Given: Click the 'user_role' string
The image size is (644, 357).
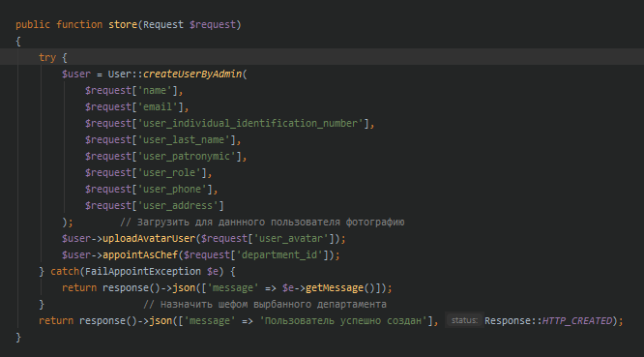Looking at the screenshot, I should pyautogui.click(x=169, y=172).
